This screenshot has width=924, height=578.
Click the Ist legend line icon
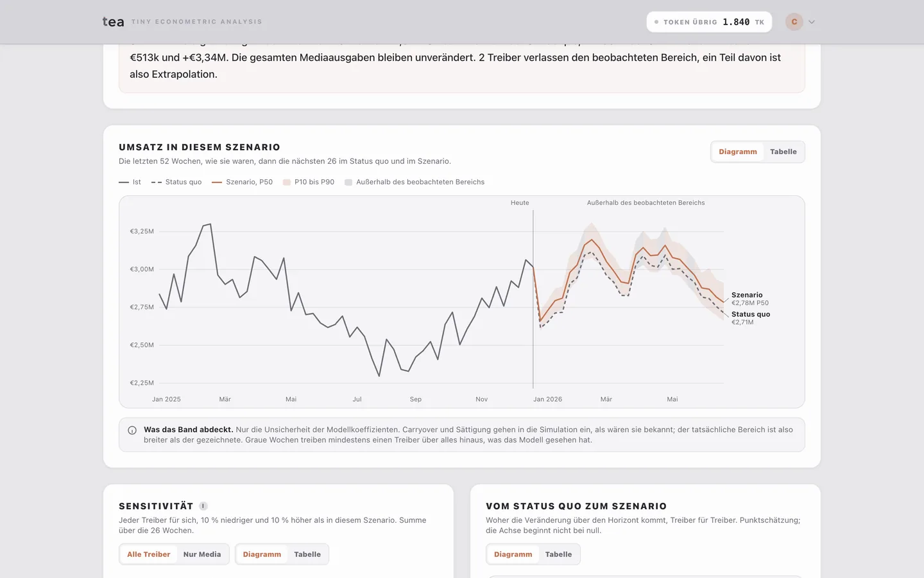(124, 182)
